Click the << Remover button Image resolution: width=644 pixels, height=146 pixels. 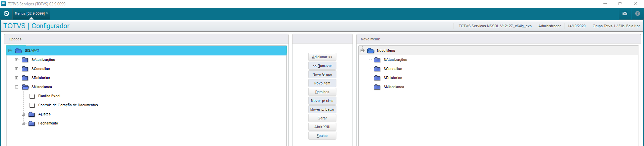pos(322,66)
